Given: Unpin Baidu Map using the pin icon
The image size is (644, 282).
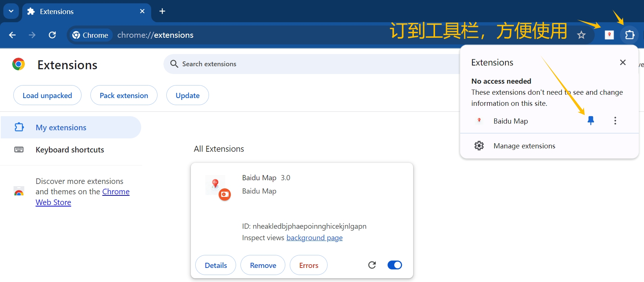Looking at the screenshot, I should (x=591, y=121).
